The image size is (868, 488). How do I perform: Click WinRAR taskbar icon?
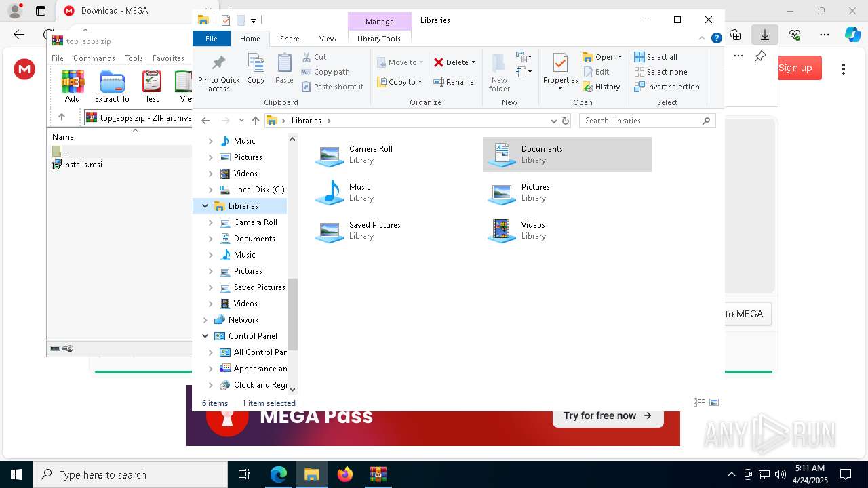pos(378,474)
